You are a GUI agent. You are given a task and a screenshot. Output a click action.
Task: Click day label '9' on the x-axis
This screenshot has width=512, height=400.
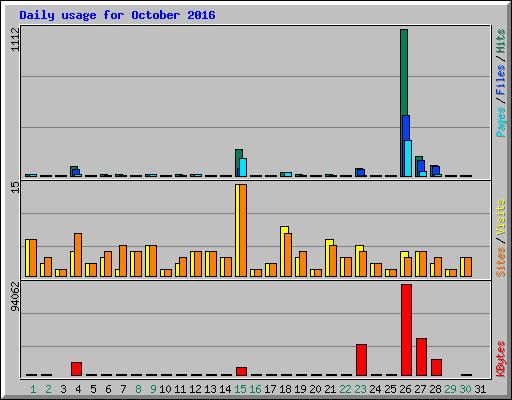tap(153, 389)
